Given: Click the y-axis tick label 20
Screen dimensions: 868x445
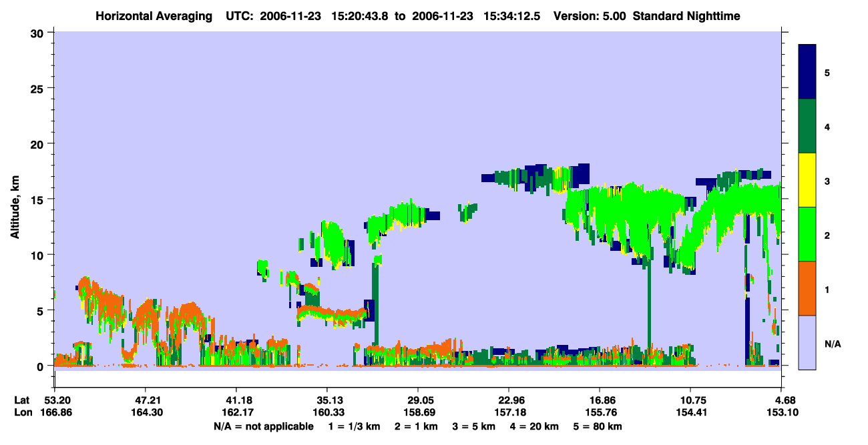Looking at the screenshot, I should pyautogui.click(x=39, y=144).
